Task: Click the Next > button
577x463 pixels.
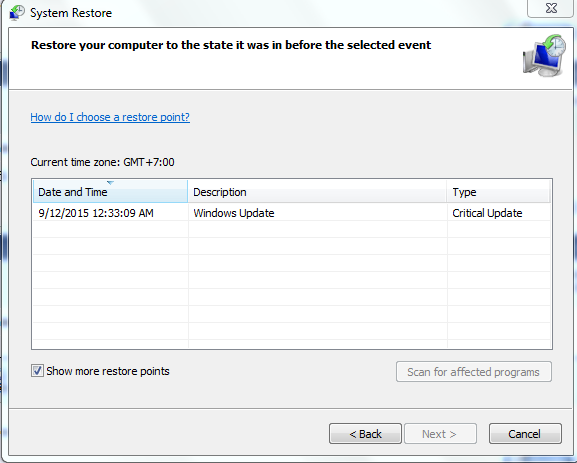Action: [440, 434]
